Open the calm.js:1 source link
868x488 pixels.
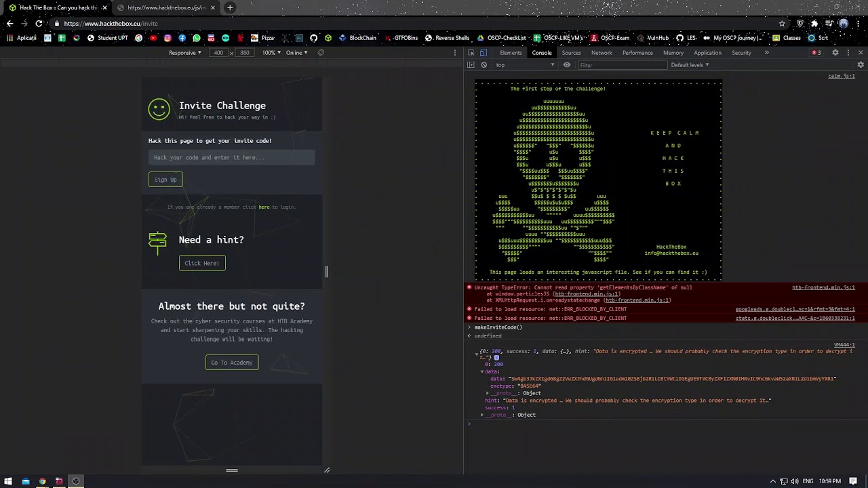tap(842, 76)
